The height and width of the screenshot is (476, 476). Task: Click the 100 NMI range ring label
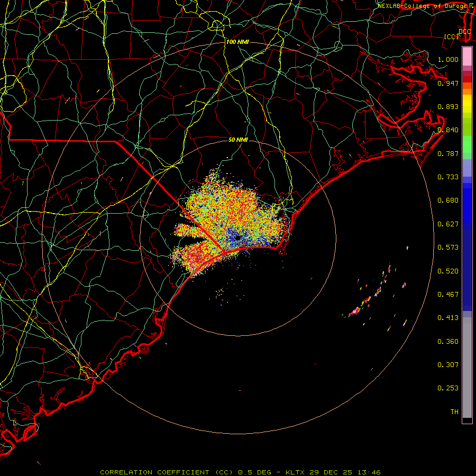pyautogui.click(x=237, y=42)
